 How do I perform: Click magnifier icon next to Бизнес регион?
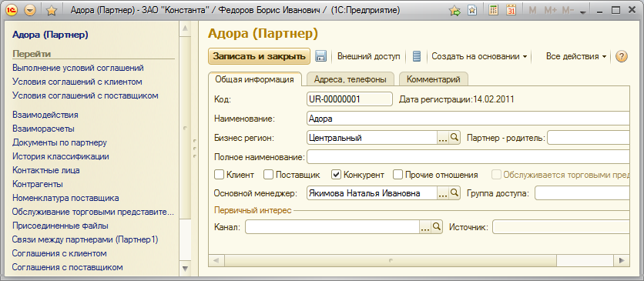(454, 138)
